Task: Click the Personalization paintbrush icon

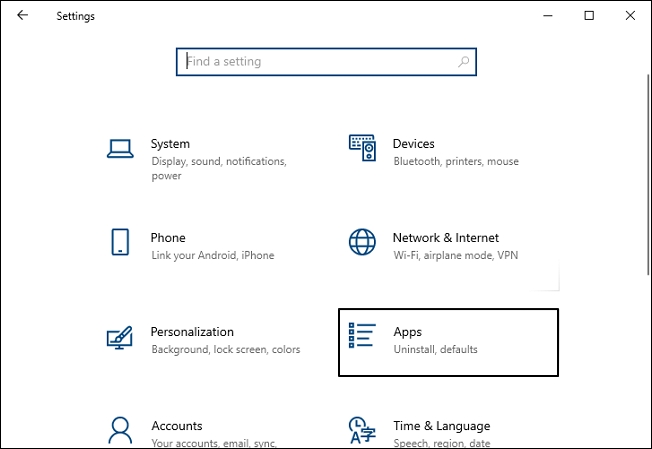Action: 120,337
